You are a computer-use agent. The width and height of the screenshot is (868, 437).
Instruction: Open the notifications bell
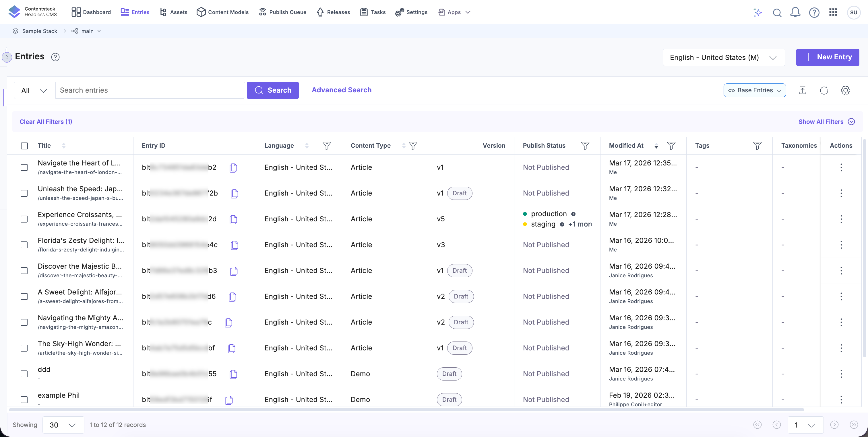tap(795, 12)
